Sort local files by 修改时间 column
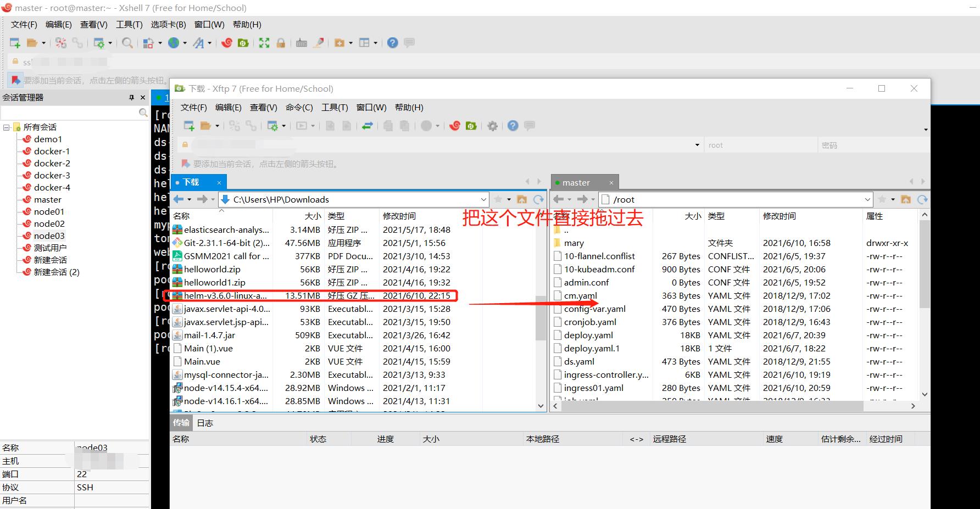Image resolution: width=980 pixels, height=509 pixels. [x=399, y=216]
